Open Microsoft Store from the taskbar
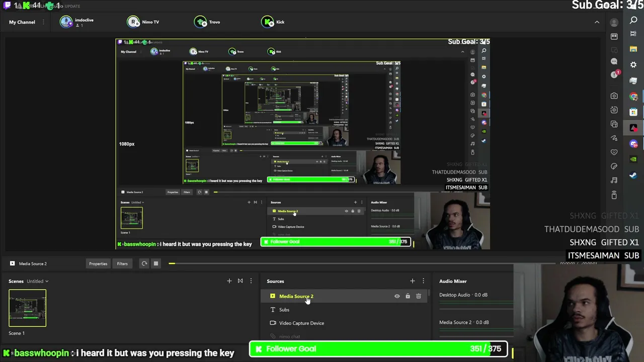The height and width of the screenshot is (362, 644). 633,112
